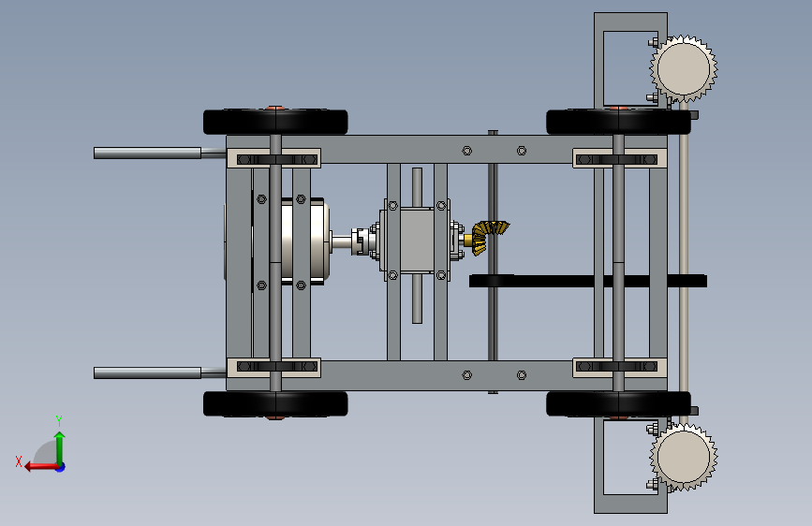This screenshot has width=812, height=526.
Task: Select the shaft coupling between motor and gearbox
Action: 361,241
